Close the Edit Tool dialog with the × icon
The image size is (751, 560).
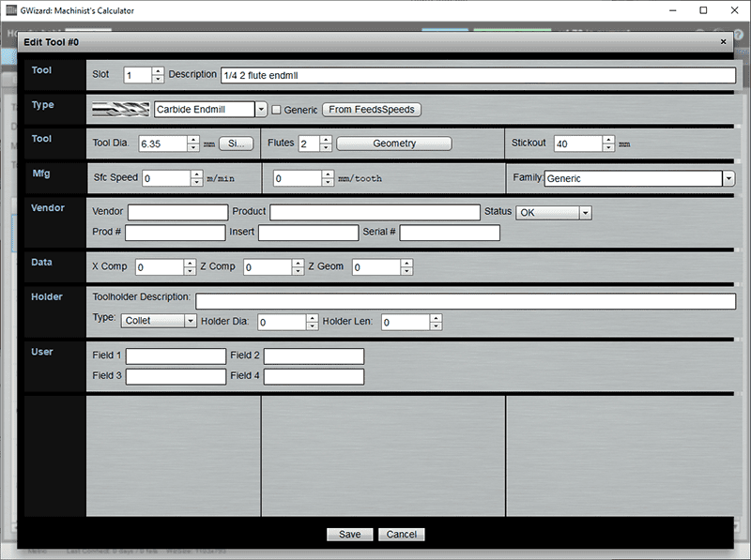(x=723, y=41)
